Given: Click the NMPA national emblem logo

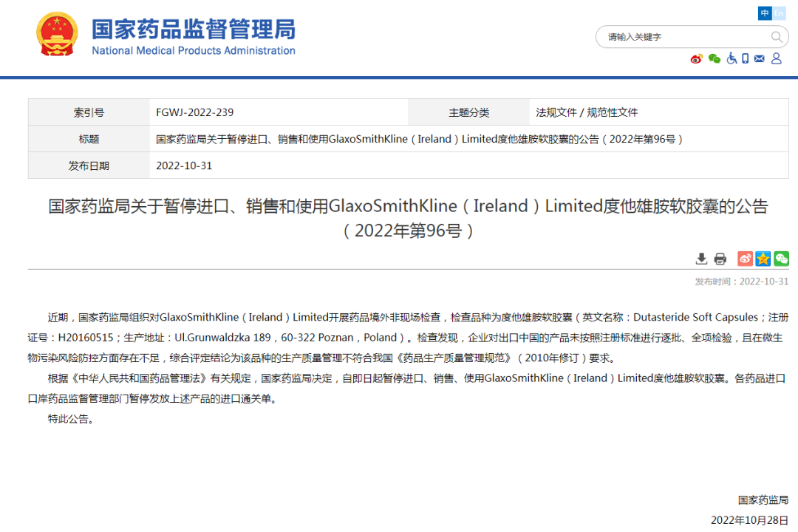Looking at the screenshot, I should (57, 34).
